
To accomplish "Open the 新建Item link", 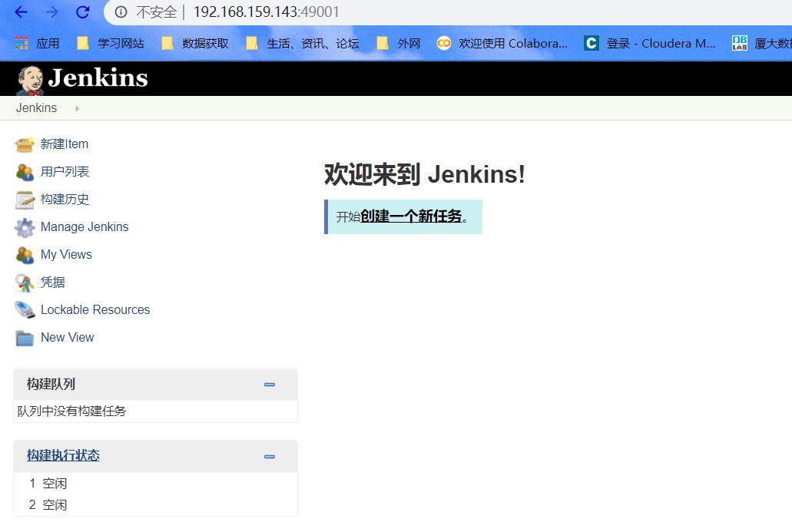I will tap(65, 144).
